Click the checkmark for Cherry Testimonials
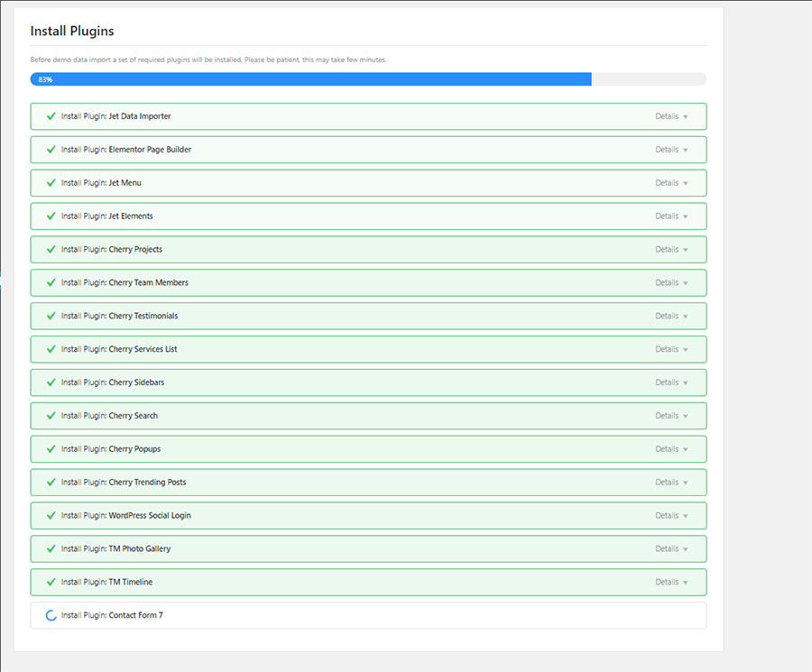Image resolution: width=812 pixels, height=672 pixels. click(51, 316)
